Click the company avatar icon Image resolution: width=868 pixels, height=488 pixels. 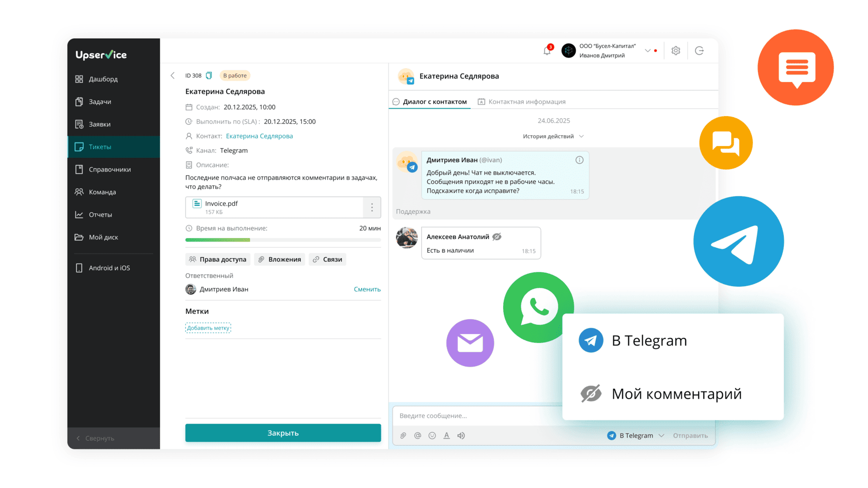568,51
